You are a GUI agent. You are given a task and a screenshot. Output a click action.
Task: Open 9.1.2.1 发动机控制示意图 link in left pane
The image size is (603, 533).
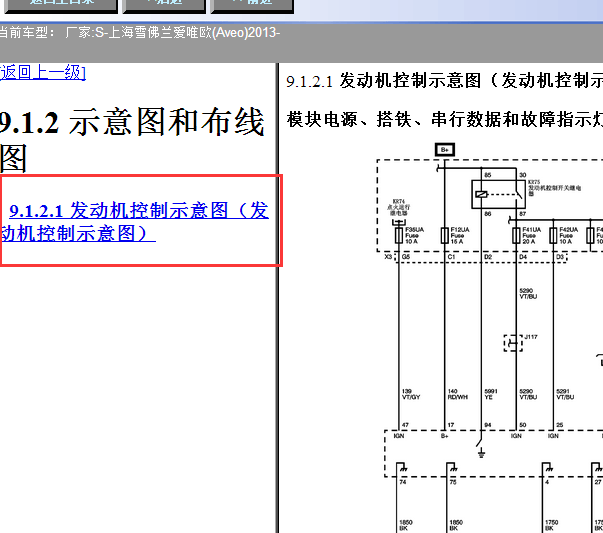135,222
